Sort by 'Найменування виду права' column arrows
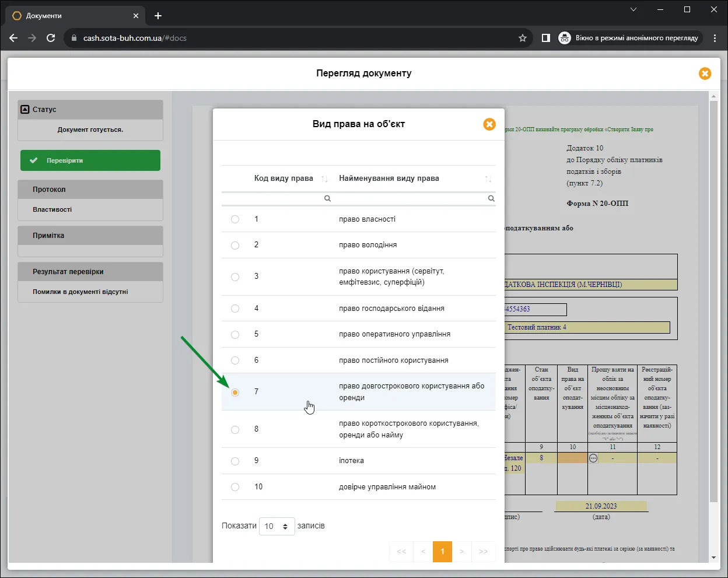Screen dimensions: 728x578 (x=489, y=178)
